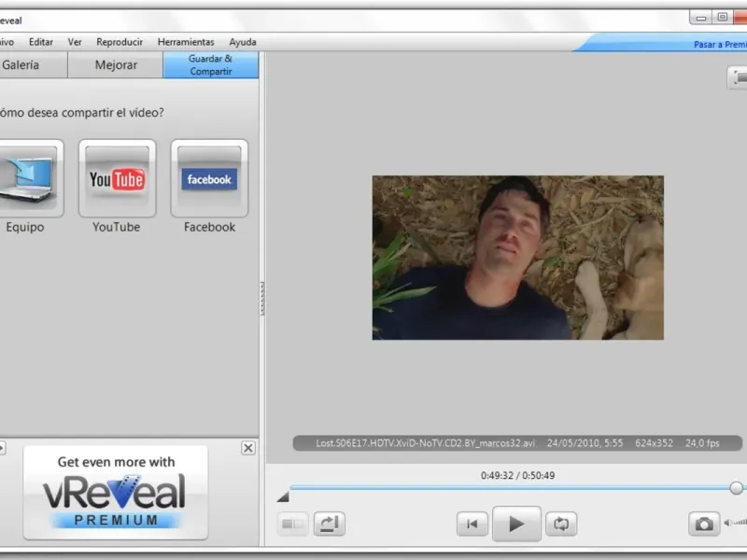747x560 pixels.
Task: Click the fullscreen view icon at top right
Action: (739, 77)
